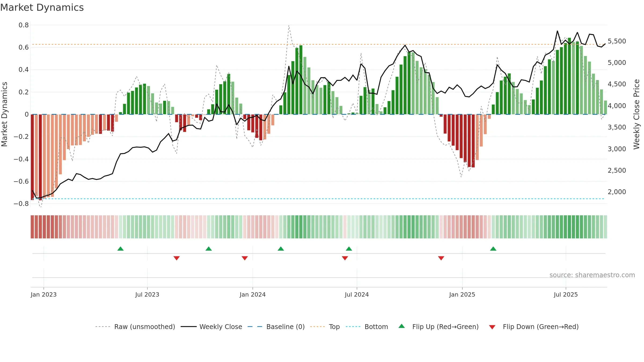Click the Jan 2025 x-axis label

[462, 294]
